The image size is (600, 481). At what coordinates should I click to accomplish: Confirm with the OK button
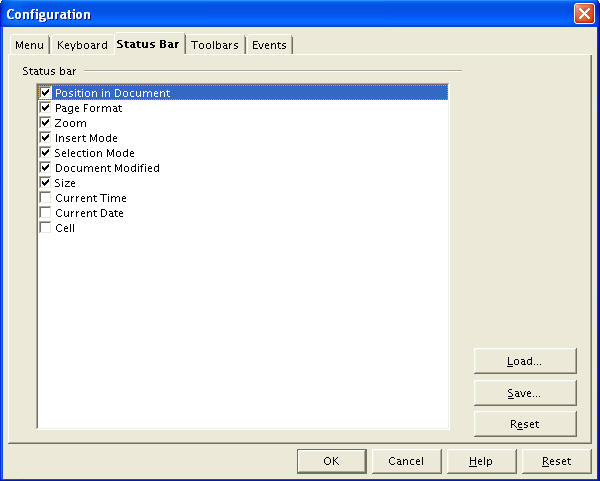(x=331, y=461)
